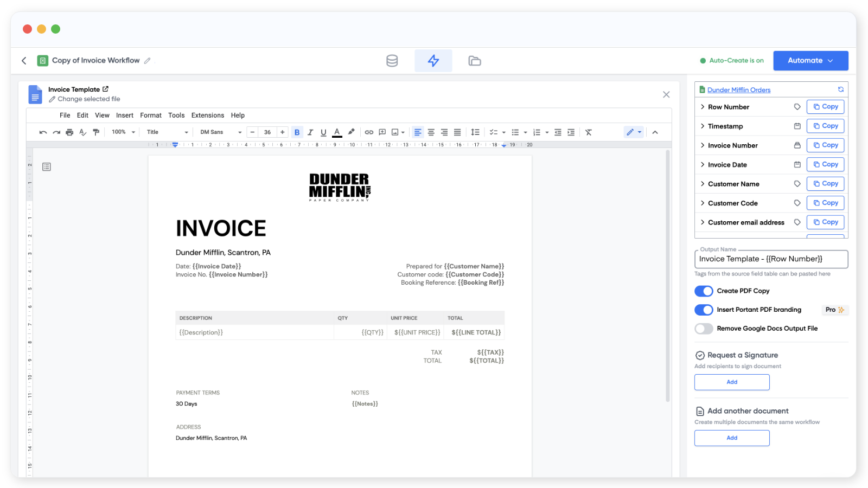
Task: Enable Remove Google Docs Output File
Action: pos(704,329)
